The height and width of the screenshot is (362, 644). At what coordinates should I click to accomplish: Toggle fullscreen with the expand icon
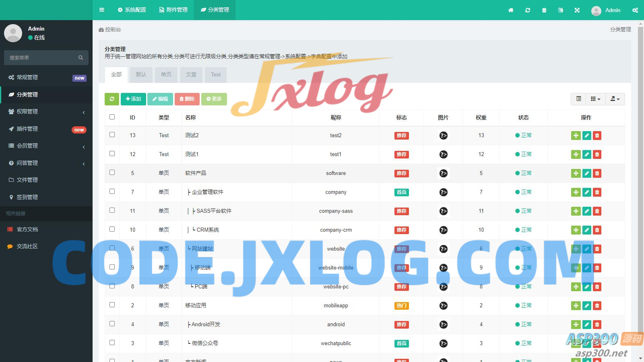tap(577, 10)
